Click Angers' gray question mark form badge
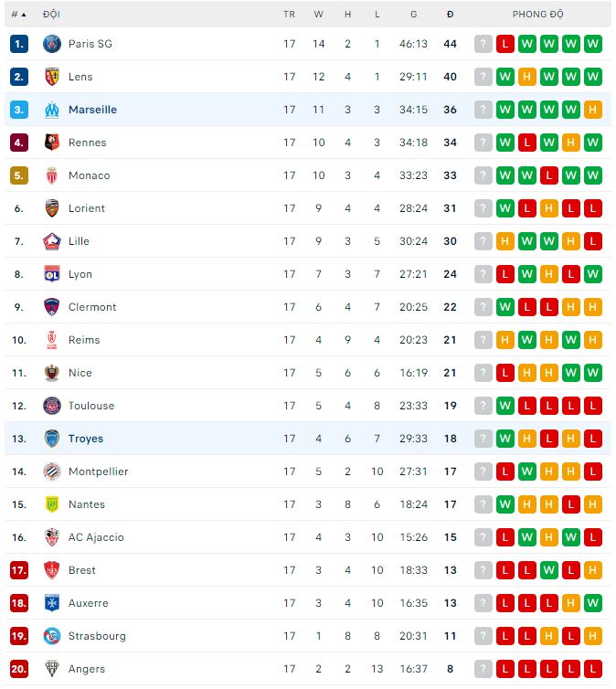Viewport: 616px width, 689px height. pos(483,669)
